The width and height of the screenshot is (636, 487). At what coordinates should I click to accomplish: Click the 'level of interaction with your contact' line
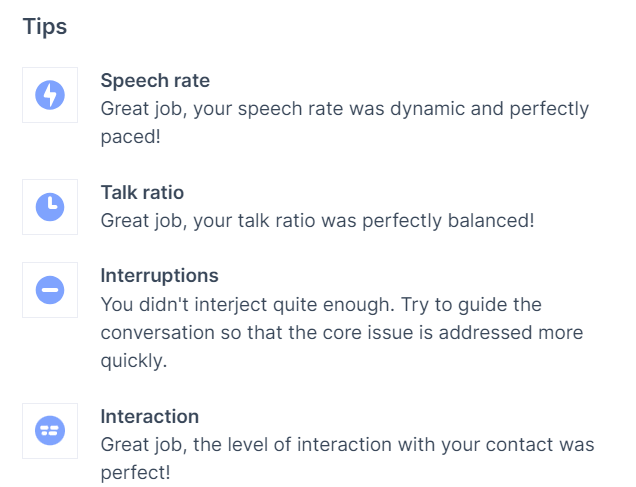tap(347, 444)
